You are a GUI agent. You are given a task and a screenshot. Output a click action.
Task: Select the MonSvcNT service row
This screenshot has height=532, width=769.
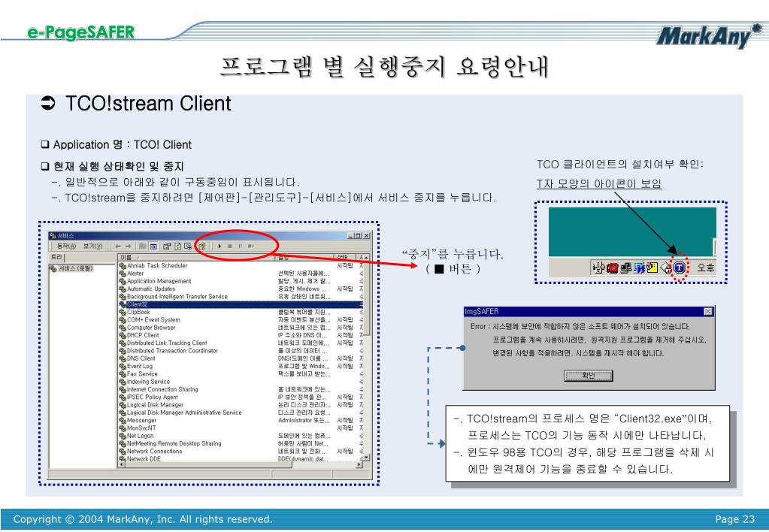pyautogui.click(x=241, y=428)
